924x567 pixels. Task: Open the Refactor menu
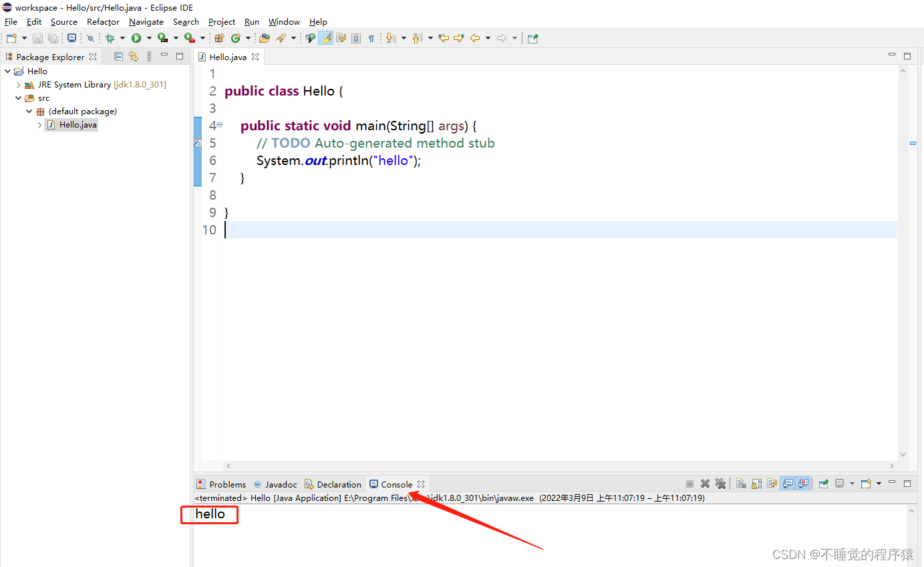[103, 21]
